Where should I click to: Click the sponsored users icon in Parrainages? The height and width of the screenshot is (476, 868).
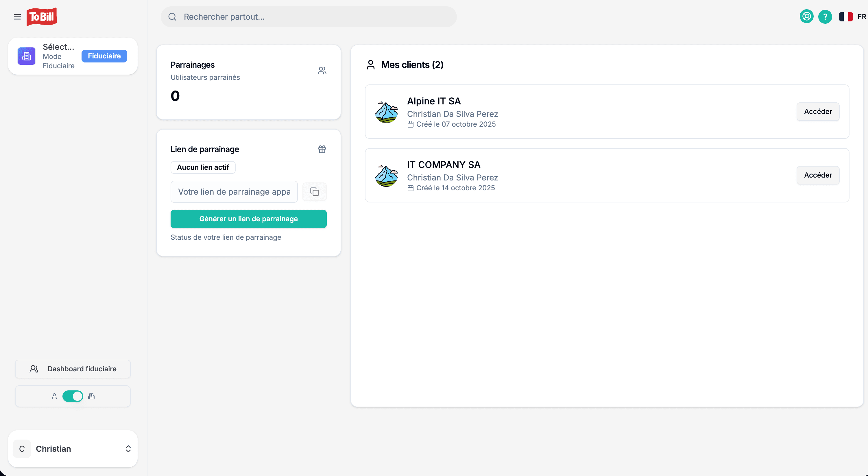322,71
